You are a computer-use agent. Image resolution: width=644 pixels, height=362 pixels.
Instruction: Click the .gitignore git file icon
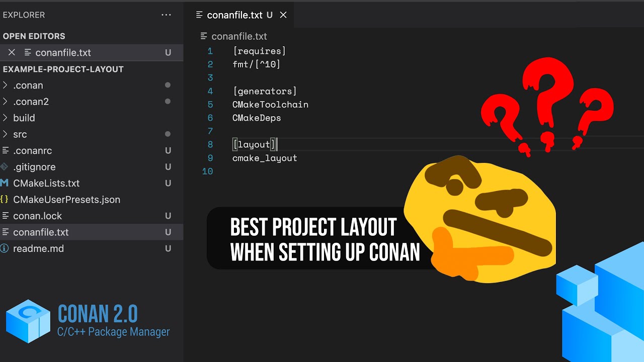(5, 167)
